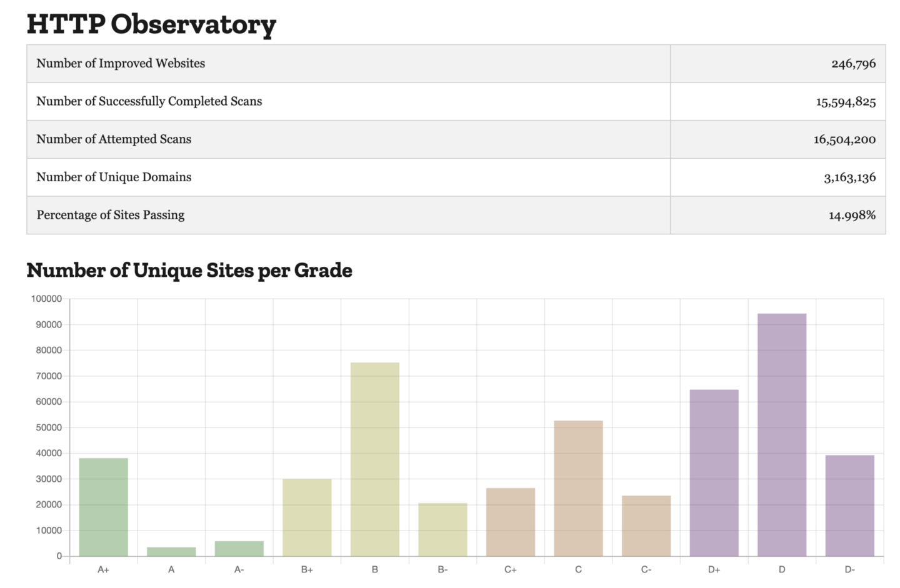Select 'Number of Successfully Completed Scans' label
The width and height of the screenshot is (900, 588).
coord(149,101)
